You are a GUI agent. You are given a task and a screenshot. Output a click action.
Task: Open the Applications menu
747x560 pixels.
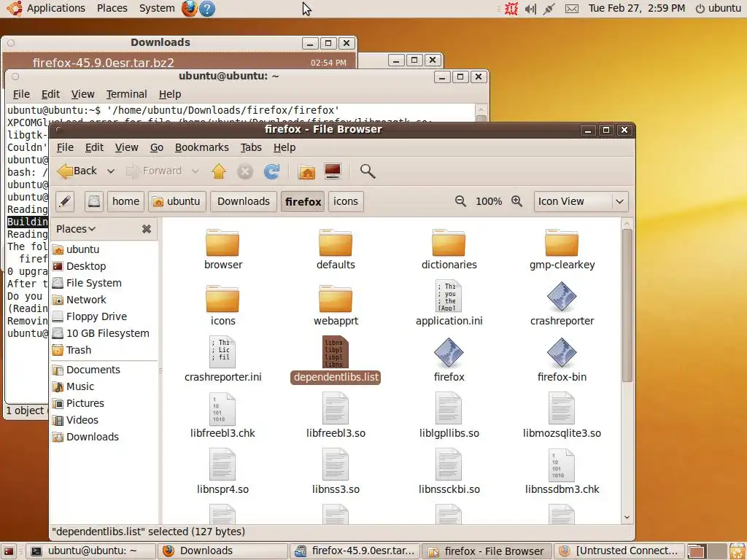55,8
